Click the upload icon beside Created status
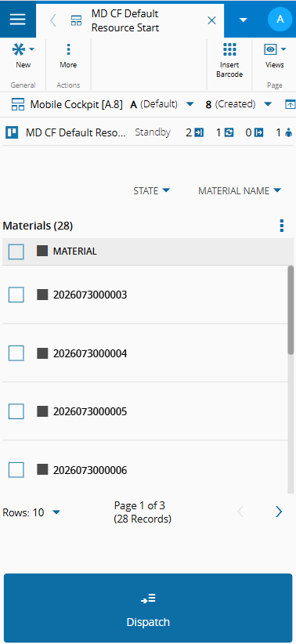Image resolution: width=296 pixels, height=644 pixels. click(290, 104)
